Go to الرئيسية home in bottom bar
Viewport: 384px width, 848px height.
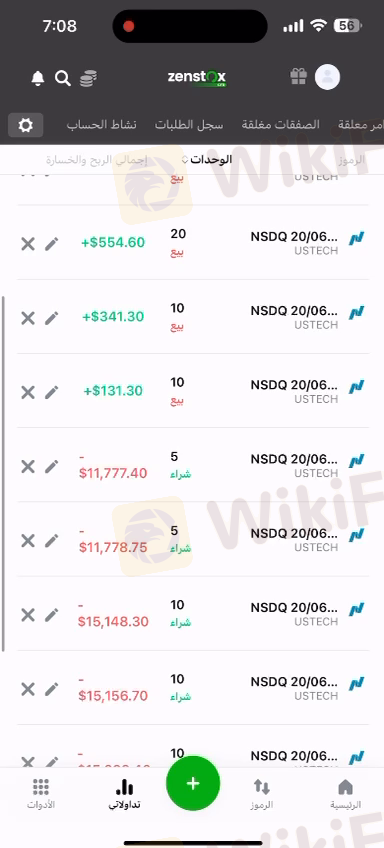click(x=345, y=794)
